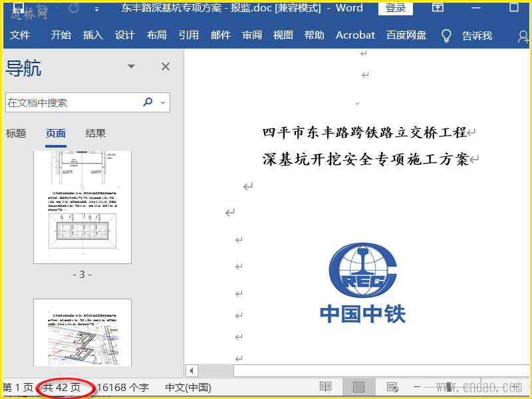This screenshot has height=399, width=532.
Task: Select the 中国中铁 CREC logo image
Action: point(362,282)
